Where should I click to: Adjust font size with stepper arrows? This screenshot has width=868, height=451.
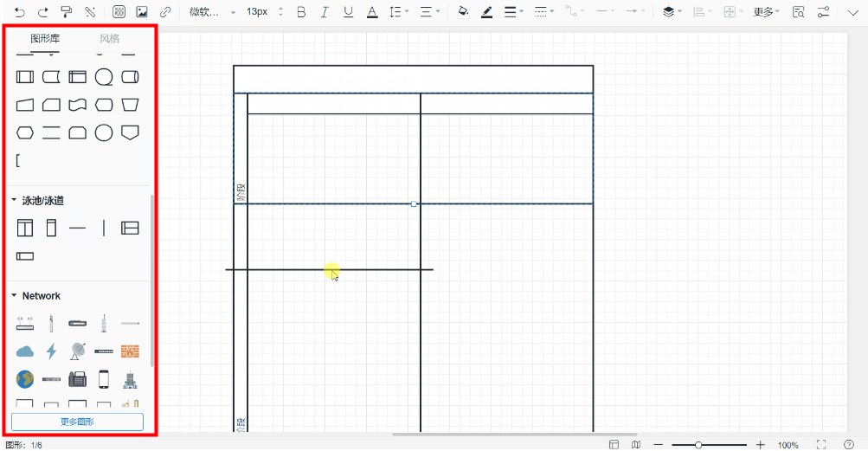(280, 11)
